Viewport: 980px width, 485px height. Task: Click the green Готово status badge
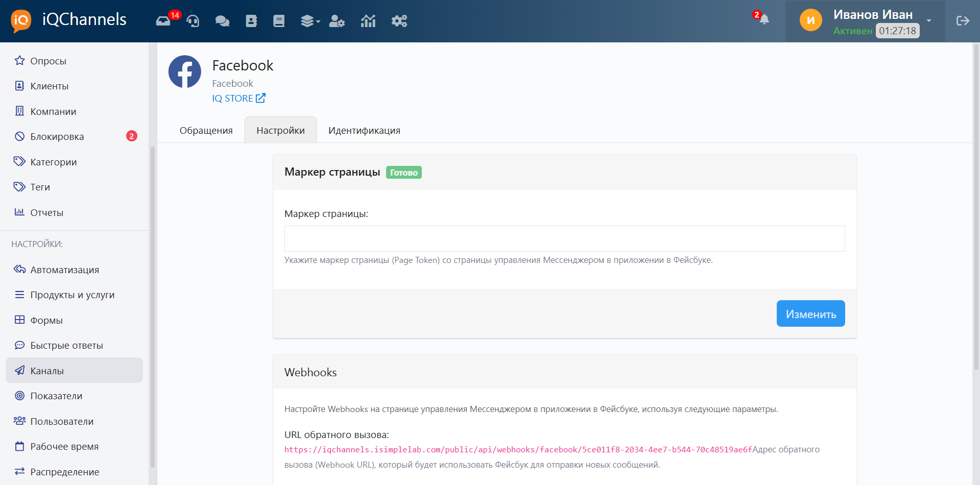pos(403,173)
